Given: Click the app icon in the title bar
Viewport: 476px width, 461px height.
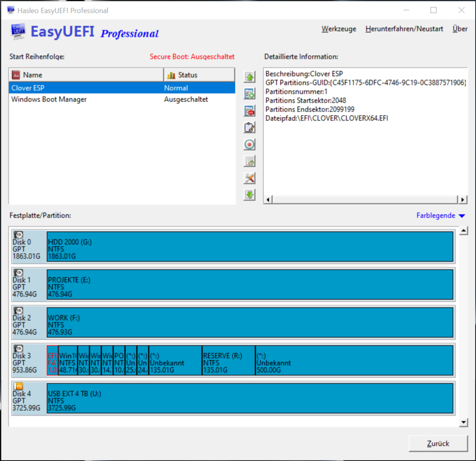Looking at the screenshot, I should point(11,10).
